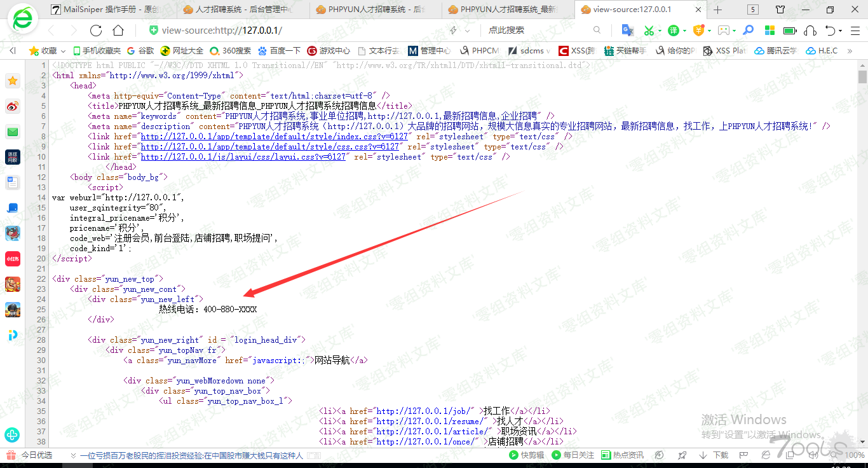This screenshot has height=468, width=868.
Task: Open new tab with plus button
Action: [718, 10]
